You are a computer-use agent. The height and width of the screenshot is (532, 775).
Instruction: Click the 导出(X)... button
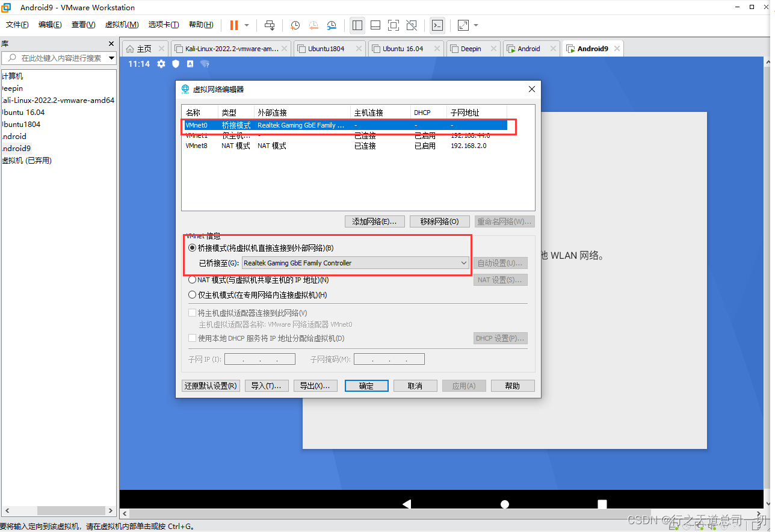315,386
